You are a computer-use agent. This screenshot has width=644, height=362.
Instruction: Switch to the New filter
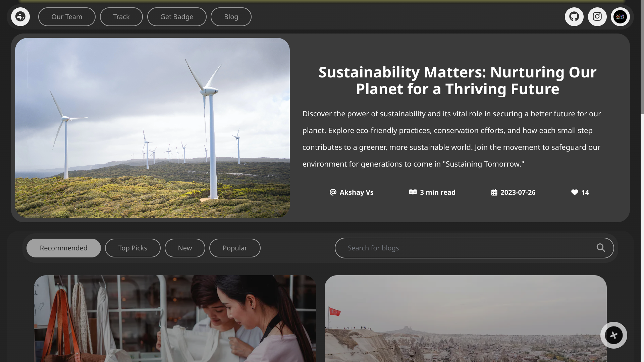coord(185,248)
